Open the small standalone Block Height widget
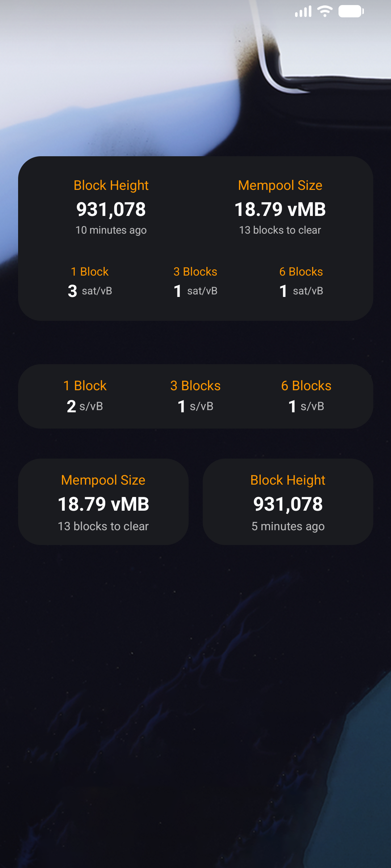The height and width of the screenshot is (868, 391). click(288, 502)
